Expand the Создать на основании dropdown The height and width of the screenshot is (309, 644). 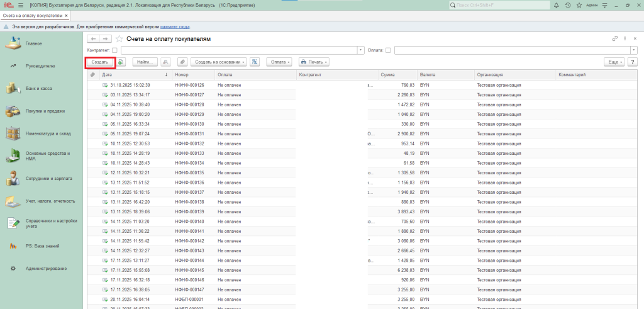[x=219, y=62]
